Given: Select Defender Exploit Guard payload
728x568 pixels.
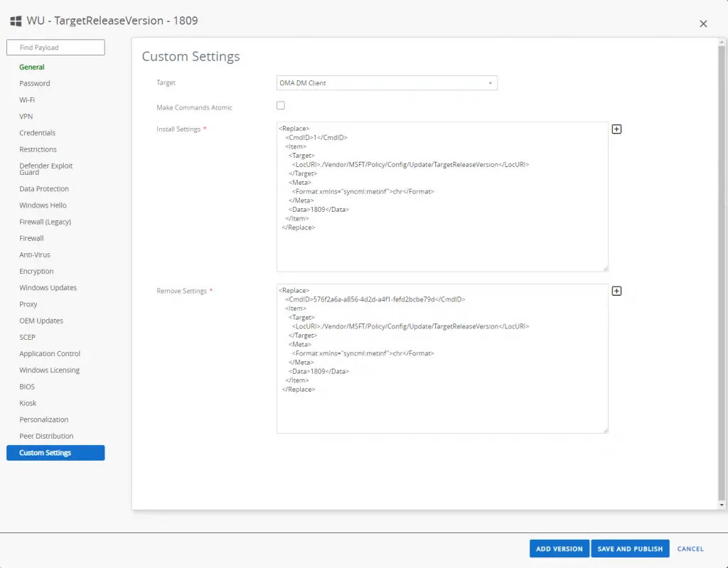Looking at the screenshot, I should [x=45, y=169].
